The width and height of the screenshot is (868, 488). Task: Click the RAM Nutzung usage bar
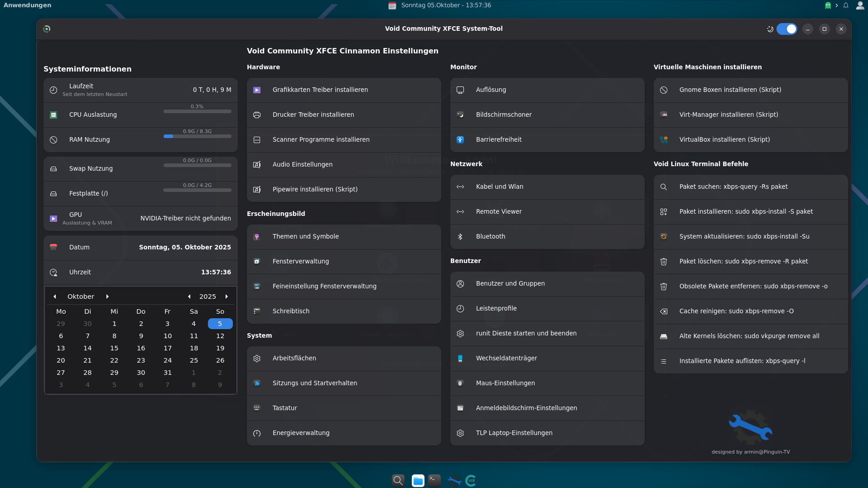[197, 136]
